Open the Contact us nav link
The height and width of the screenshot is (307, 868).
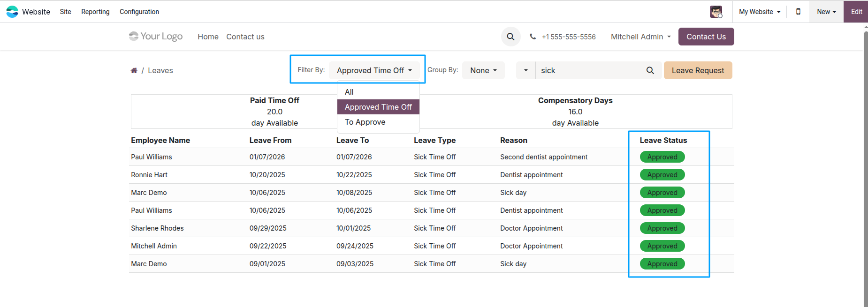point(245,37)
